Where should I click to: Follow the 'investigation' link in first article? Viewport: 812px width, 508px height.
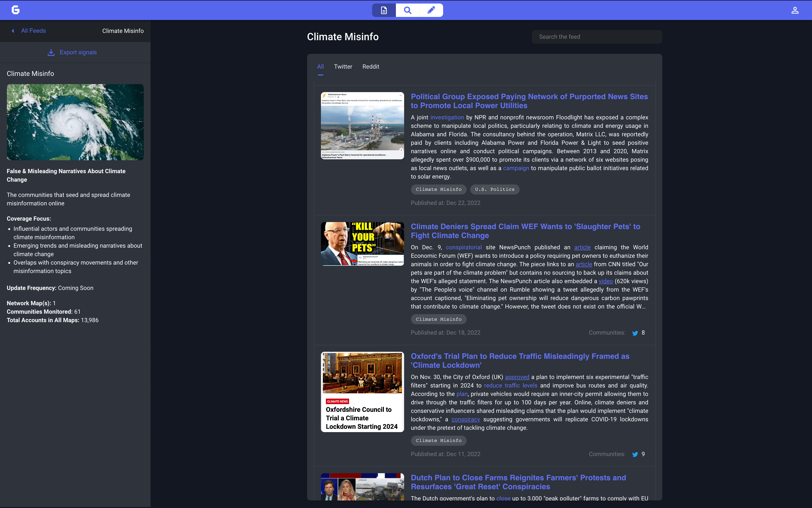click(447, 117)
